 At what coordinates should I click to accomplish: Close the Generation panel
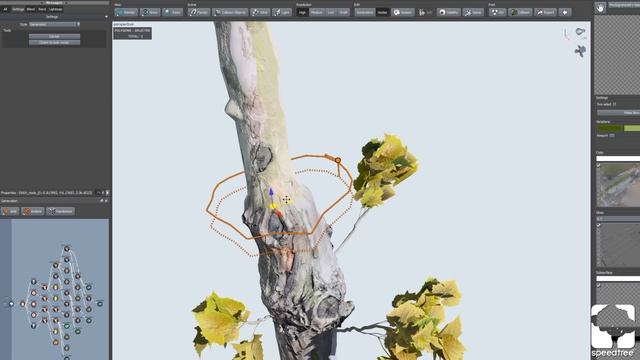click(x=107, y=201)
